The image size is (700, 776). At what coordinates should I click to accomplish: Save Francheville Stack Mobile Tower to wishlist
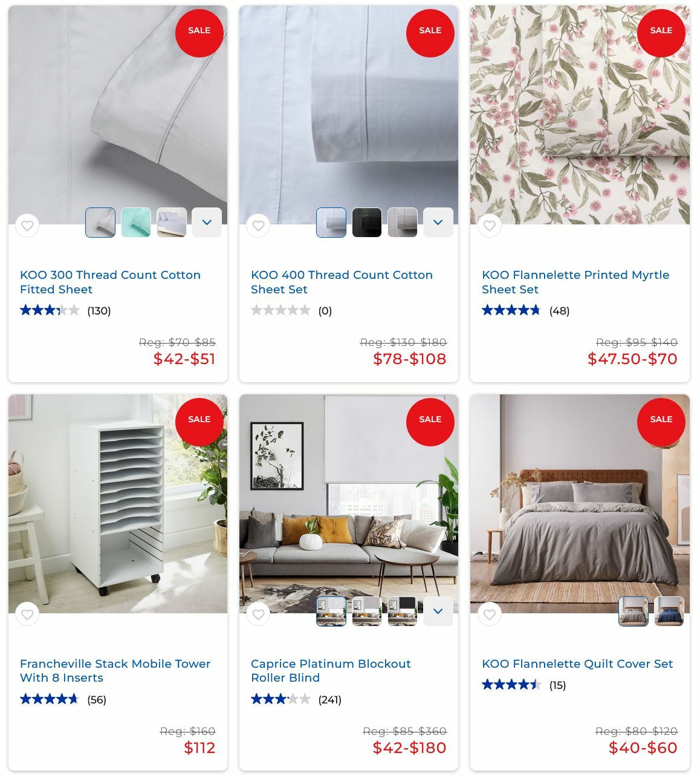point(27,615)
